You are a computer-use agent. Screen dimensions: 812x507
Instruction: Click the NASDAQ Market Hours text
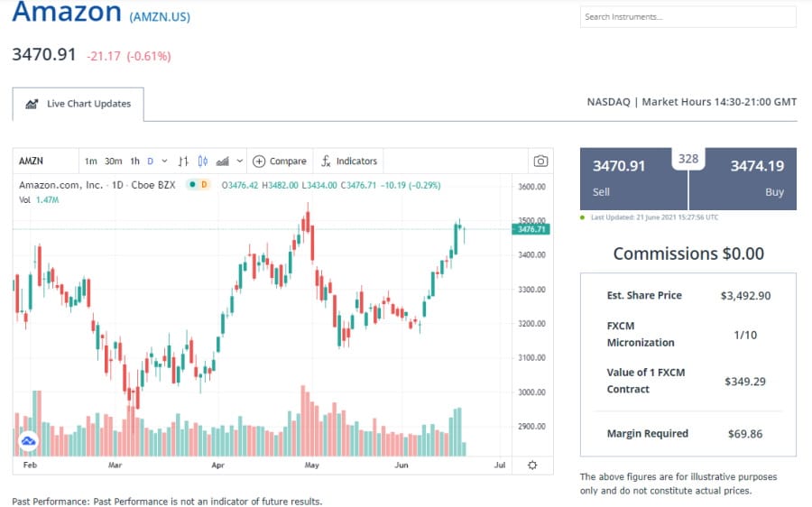[691, 102]
